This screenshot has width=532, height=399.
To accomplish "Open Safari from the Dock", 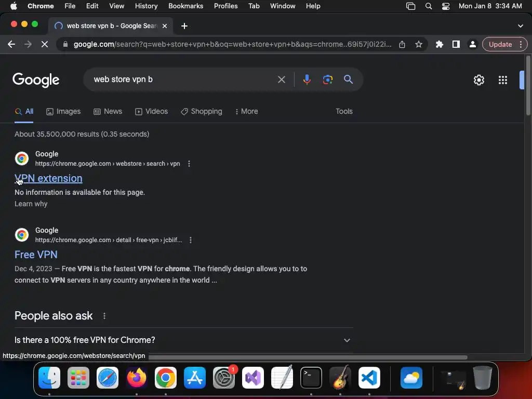I will pyautogui.click(x=108, y=378).
